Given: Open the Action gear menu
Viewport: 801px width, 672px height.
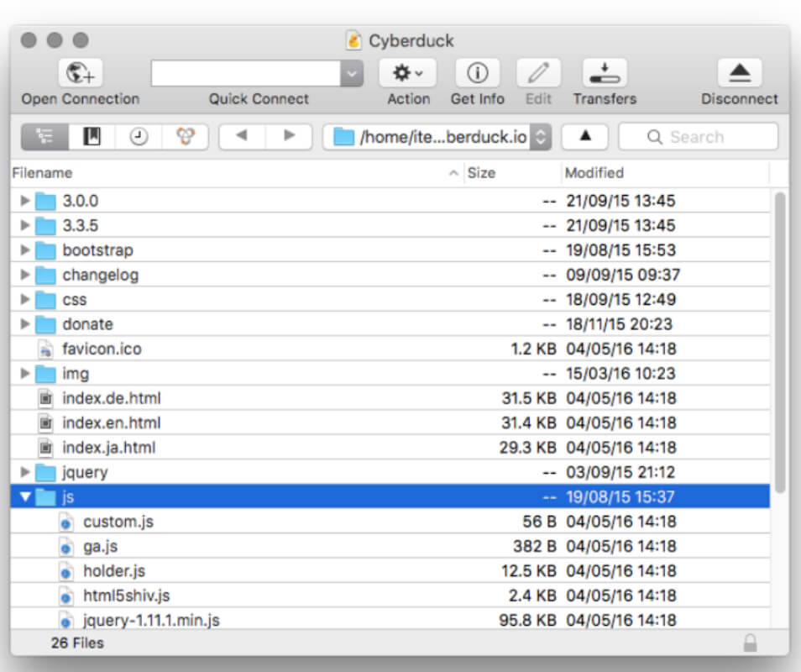Looking at the screenshot, I should [408, 72].
